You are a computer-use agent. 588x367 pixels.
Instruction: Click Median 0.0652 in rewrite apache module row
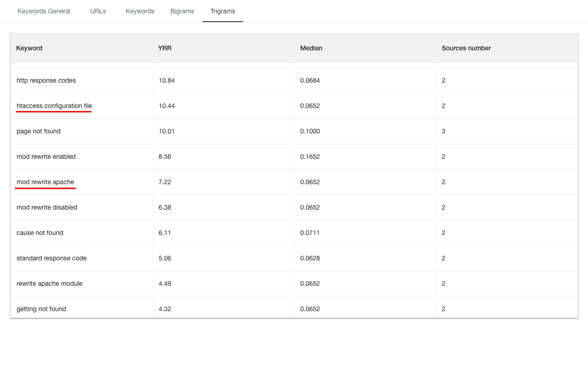pos(310,283)
